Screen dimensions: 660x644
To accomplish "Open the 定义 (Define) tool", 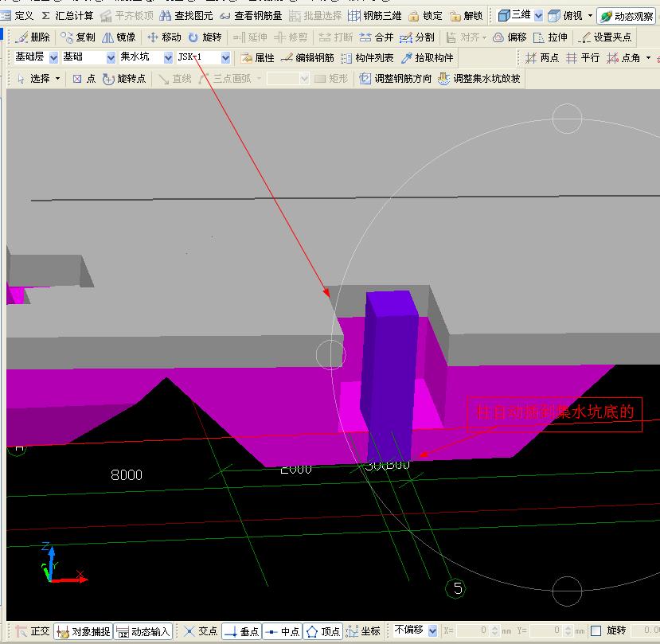I will point(18,16).
